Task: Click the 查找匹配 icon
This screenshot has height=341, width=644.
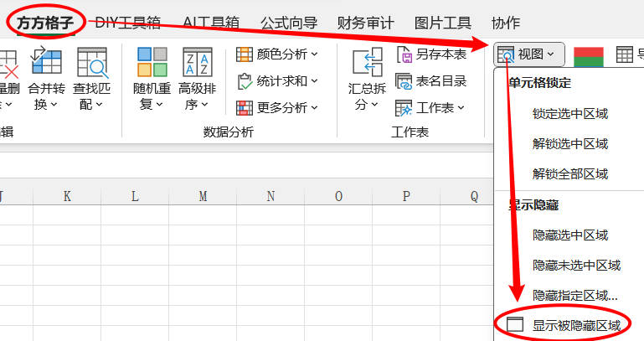Action: 91,62
